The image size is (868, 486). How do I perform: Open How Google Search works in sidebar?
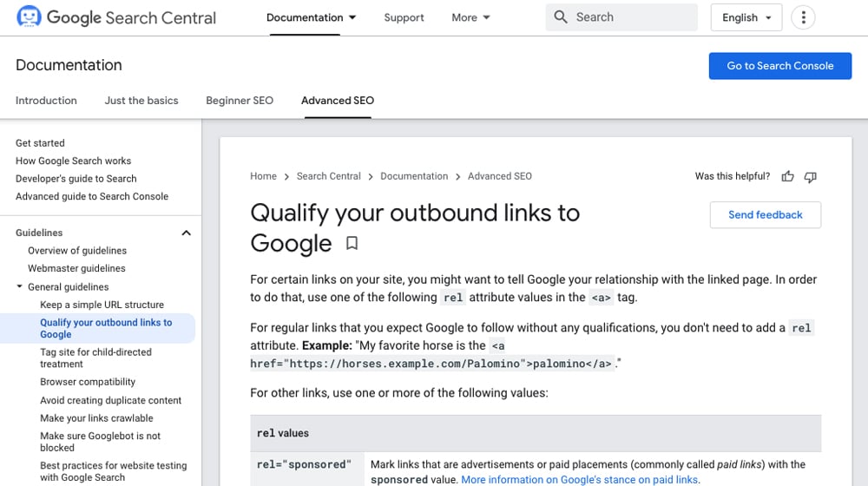point(73,161)
